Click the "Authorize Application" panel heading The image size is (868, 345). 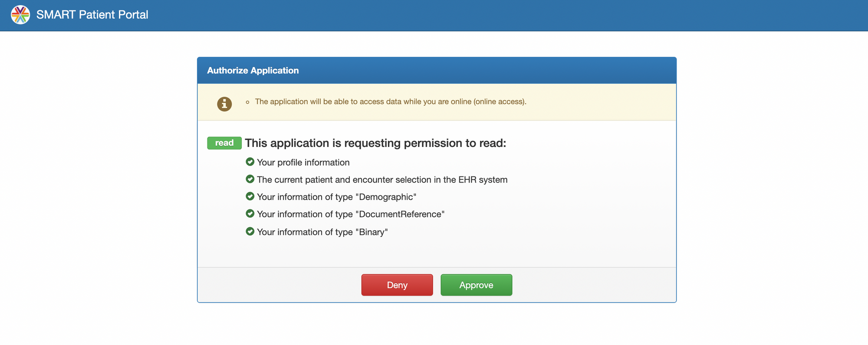click(x=253, y=70)
